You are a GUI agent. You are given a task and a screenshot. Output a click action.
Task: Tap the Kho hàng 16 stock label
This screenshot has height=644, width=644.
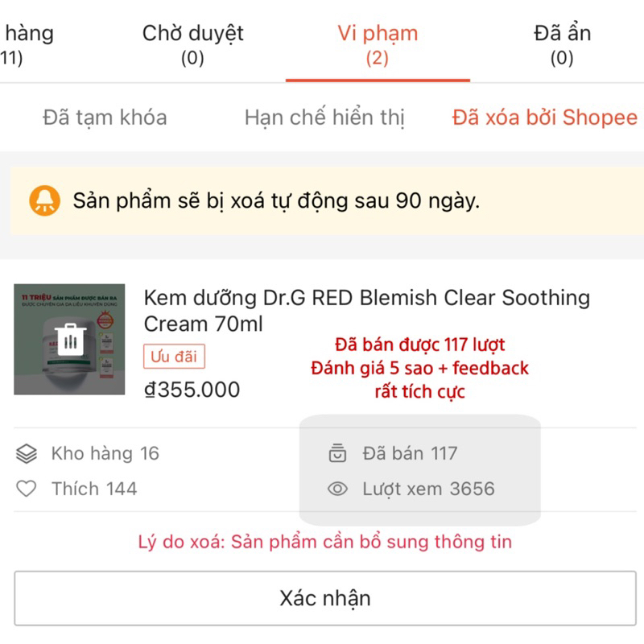click(105, 454)
